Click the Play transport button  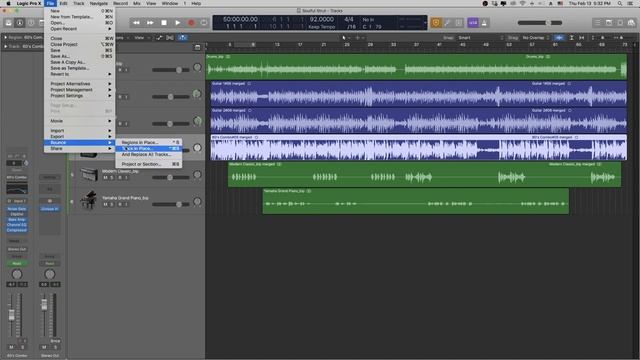click(178, 23)
